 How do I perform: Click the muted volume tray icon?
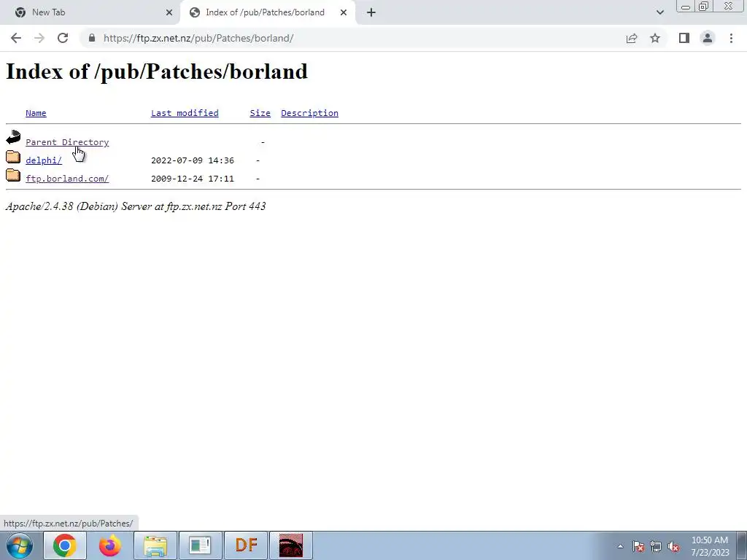click(x=673, y=547)
